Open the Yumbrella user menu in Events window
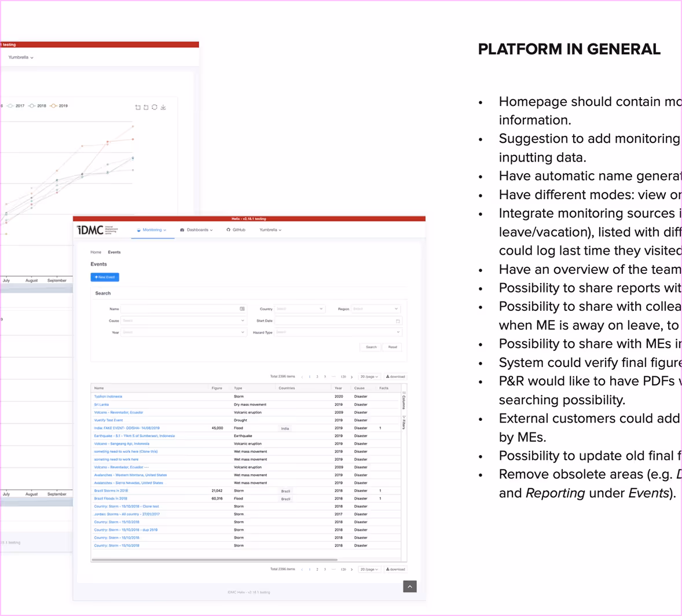Viewport: 682px width, 616px height. point(270,230)
